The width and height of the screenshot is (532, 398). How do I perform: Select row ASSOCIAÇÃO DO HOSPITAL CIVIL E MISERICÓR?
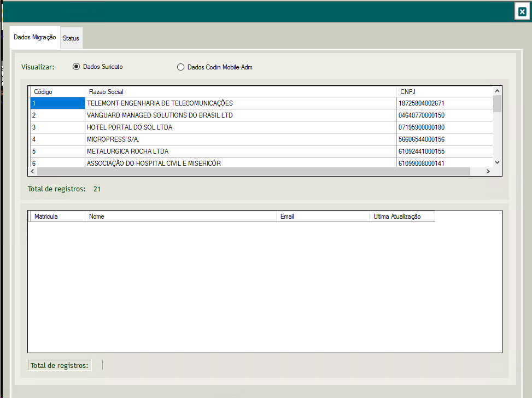coord(261,162)
